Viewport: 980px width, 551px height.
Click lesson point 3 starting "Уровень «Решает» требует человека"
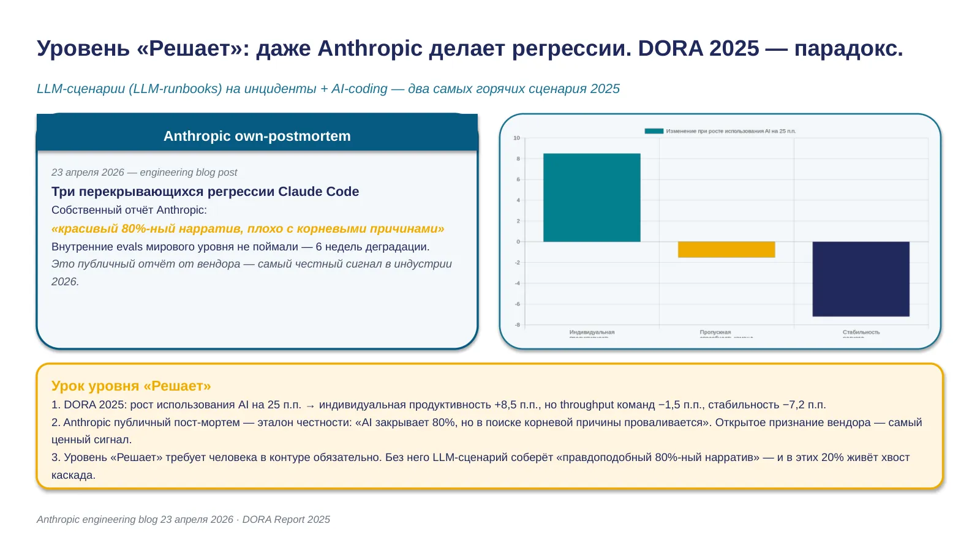pos(481,466)
